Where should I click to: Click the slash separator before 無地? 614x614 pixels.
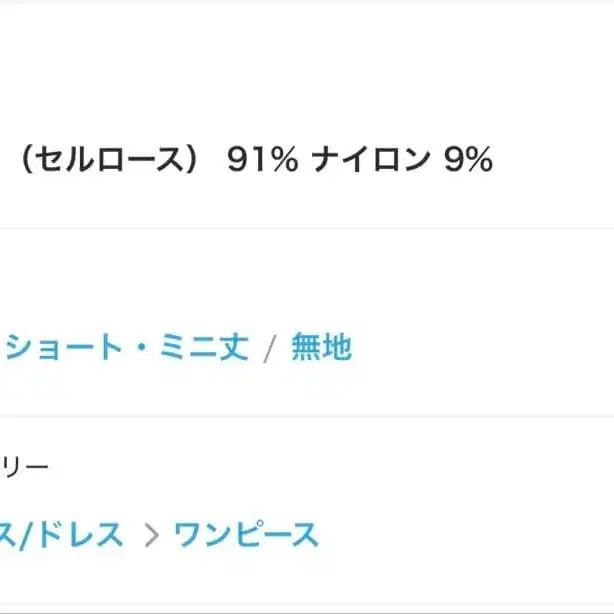click(x=269, y=349)
